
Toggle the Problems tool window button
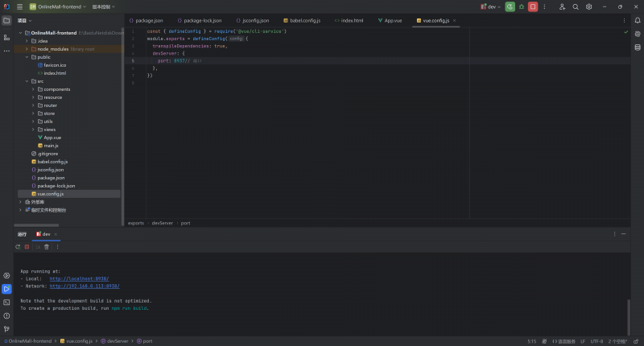click(6, 315)
